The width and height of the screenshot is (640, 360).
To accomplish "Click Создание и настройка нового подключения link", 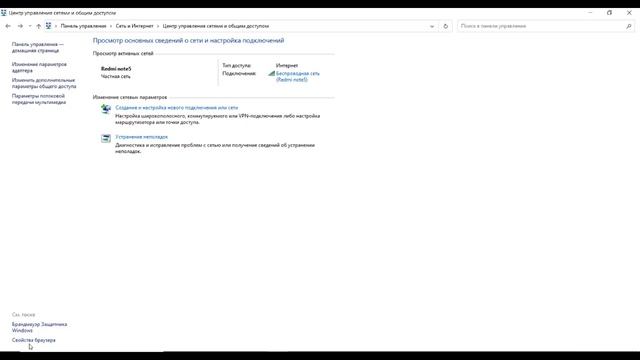I will point(176,108).
